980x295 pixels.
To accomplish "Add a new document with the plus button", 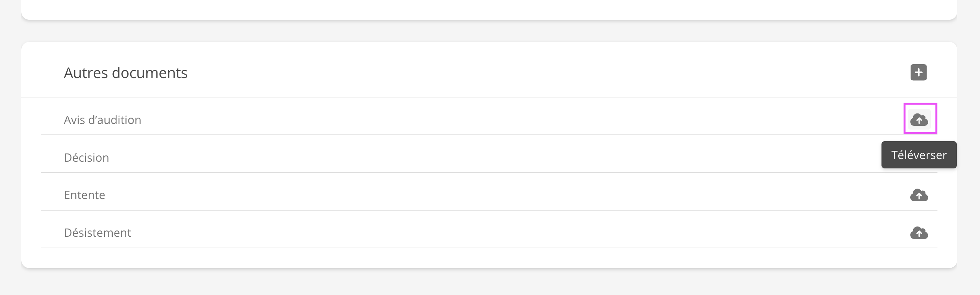I will click(x=918, y=72).
